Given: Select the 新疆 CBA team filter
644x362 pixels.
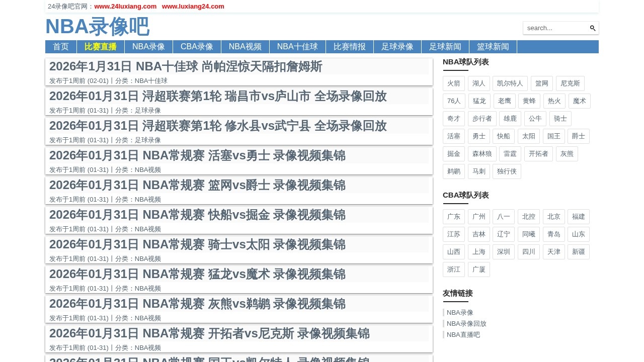Looking at the screenshot, I should coord(579,252).
